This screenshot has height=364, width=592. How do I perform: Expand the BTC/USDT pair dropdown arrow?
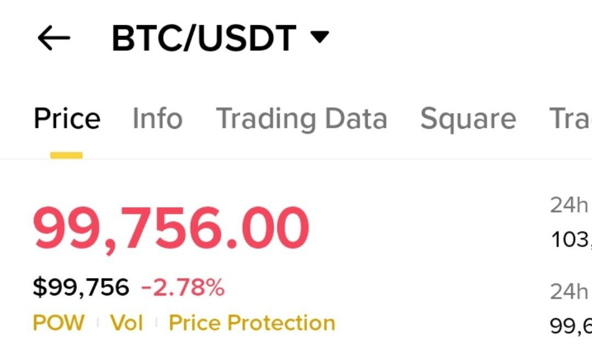pyautogui.click(x=319, y=37)
